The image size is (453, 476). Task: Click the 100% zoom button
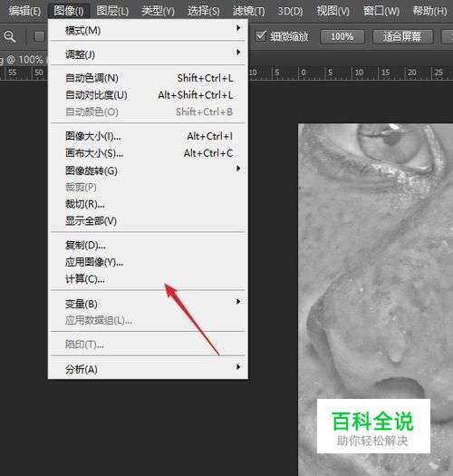point(342,37)
